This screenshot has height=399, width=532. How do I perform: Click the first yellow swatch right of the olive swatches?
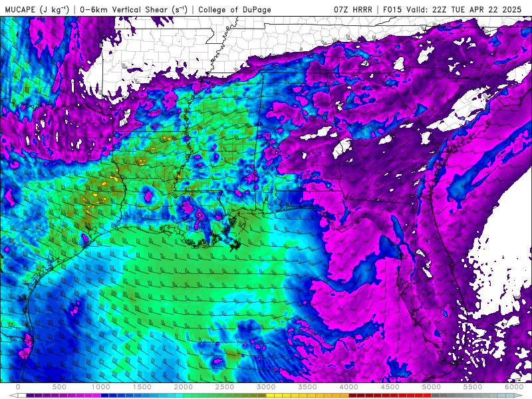pos(270,395)
